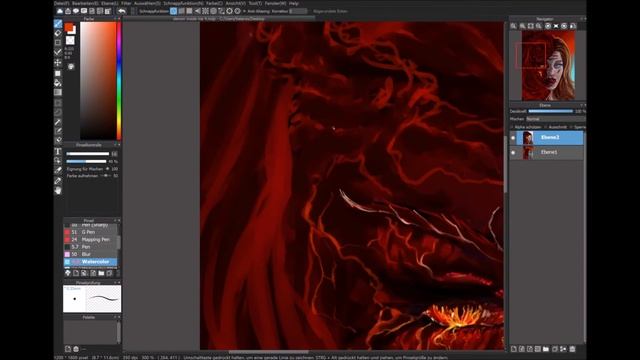Screen dimensions: 640x360
Task: Select the Hand tool
Action: [58, 190]
